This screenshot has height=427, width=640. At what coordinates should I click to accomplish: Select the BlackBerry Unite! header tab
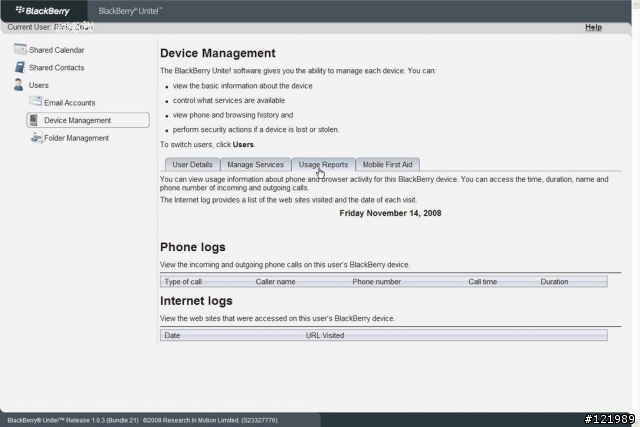point(130,11)
